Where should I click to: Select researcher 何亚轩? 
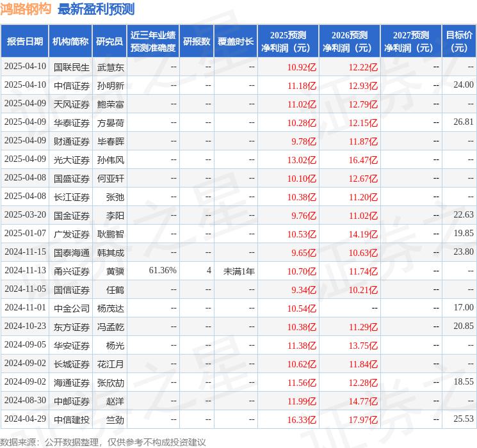tap(111, 179)
